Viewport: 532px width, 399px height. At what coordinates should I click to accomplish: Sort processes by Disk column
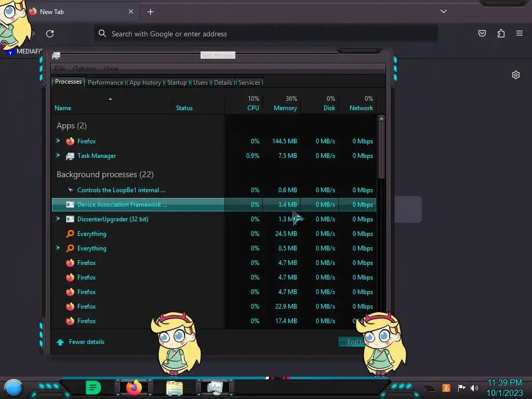(x=320, y=104)
